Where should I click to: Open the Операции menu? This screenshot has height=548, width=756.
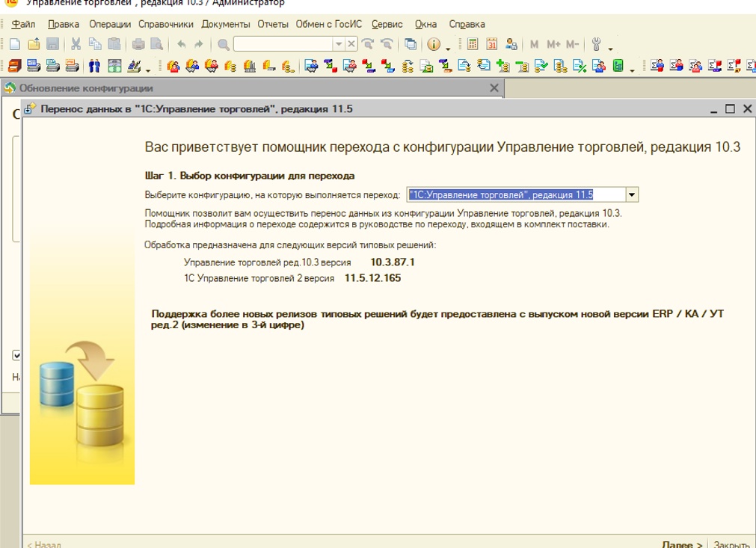coord(110,24)
